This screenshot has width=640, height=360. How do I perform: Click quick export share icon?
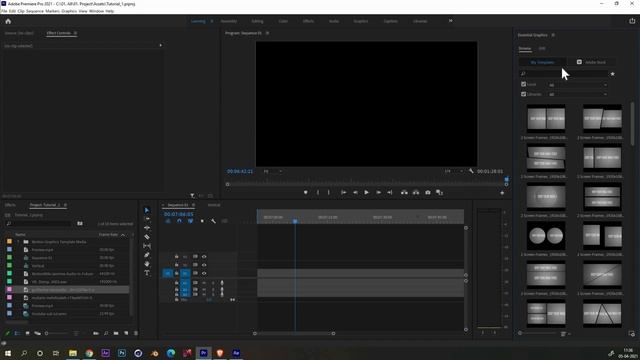tap(632, 21)
